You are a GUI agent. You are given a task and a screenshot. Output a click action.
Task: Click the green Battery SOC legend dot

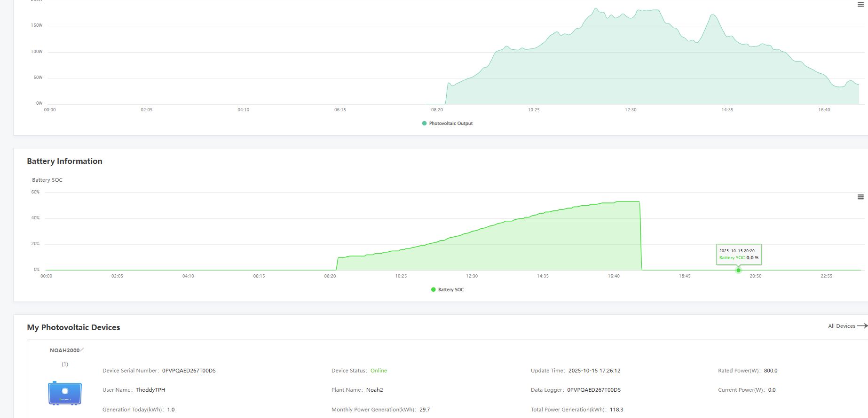click(433, 290)
